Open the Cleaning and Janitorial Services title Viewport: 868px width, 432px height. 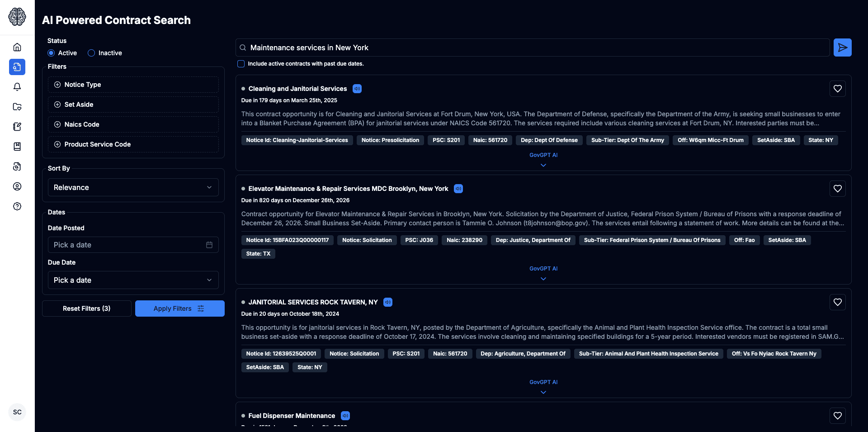click(297, 89)
